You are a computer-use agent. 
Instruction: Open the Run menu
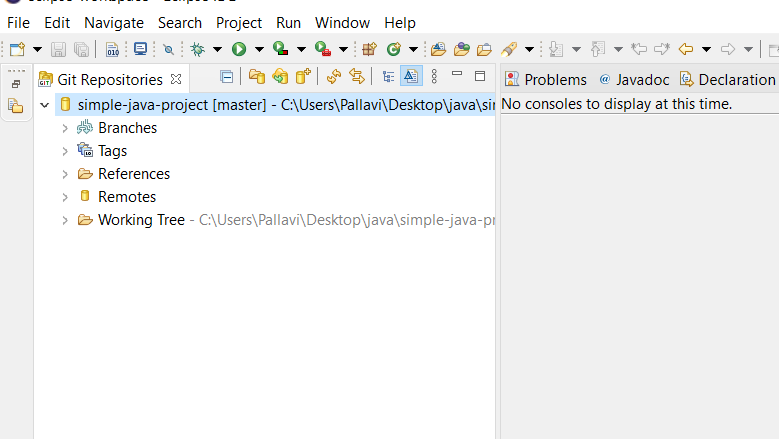pos(288,23)
